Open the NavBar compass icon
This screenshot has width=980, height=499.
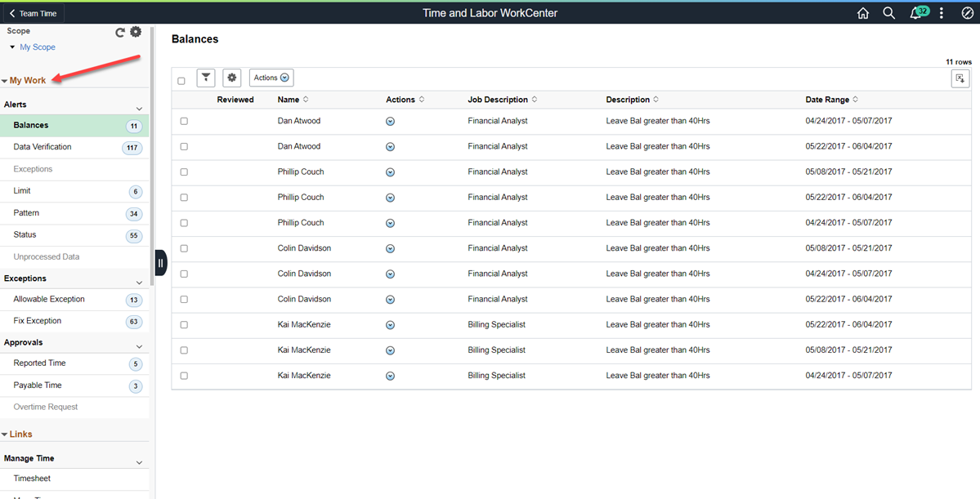click(967, 13)
